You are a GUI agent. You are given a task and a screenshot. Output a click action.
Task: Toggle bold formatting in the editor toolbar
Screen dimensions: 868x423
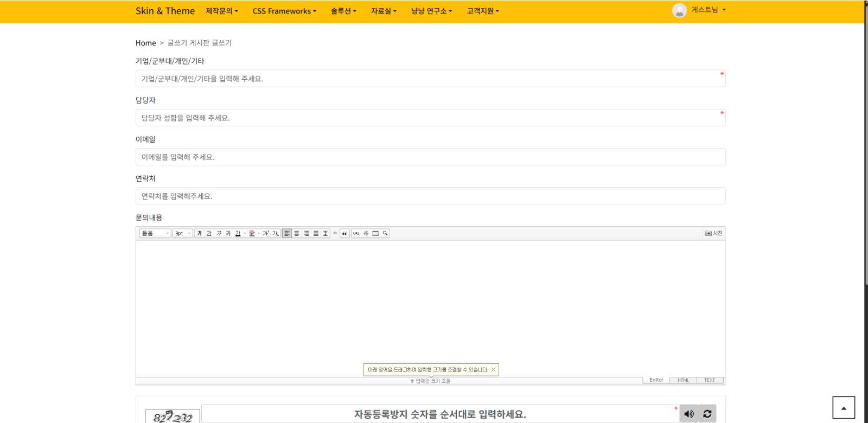pyautogui.click(x=200, y=233)
